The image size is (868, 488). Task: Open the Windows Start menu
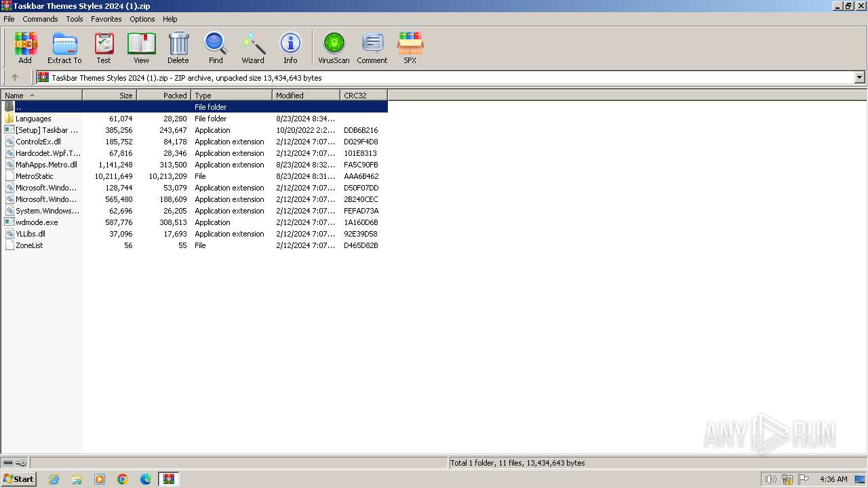[18, 479]
